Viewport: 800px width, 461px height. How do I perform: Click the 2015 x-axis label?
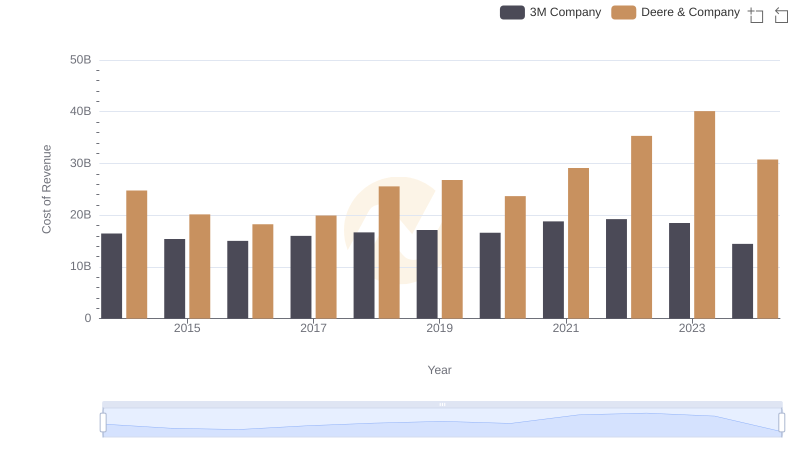[x=187, y=328]
